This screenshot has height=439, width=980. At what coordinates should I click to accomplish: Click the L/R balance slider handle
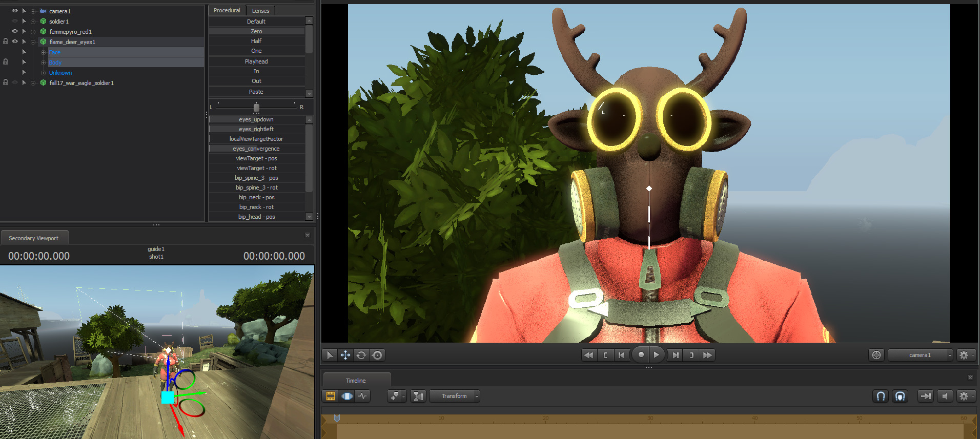256,108
